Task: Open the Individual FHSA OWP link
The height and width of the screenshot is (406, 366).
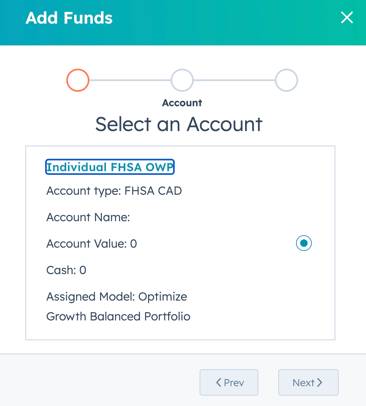Action: pyautogui.click(x=110, y=167)
